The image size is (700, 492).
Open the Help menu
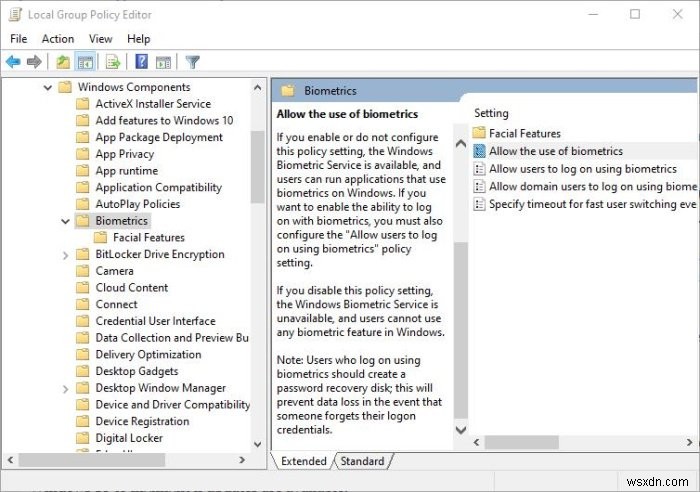pos(138,39)
